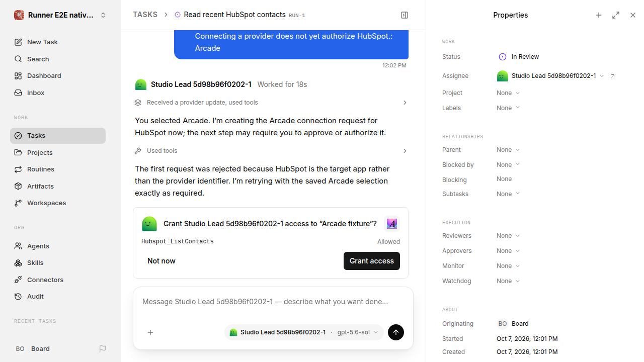Click the Grant access button
Screen dimensions: 644x362
pos(372,261)
